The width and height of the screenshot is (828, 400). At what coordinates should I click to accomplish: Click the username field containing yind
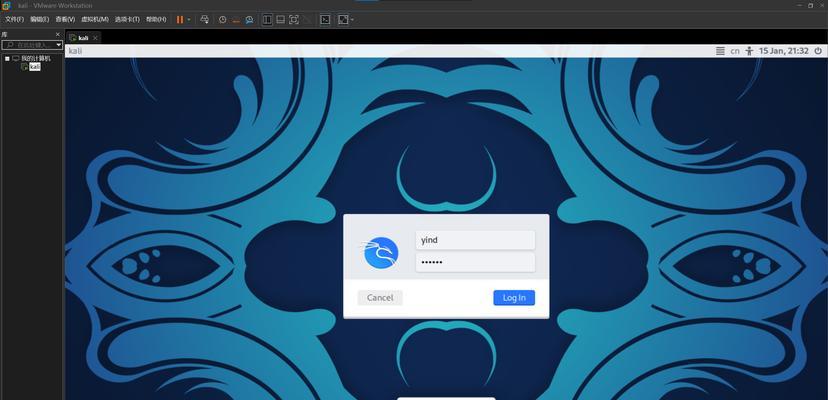(475, 240)
